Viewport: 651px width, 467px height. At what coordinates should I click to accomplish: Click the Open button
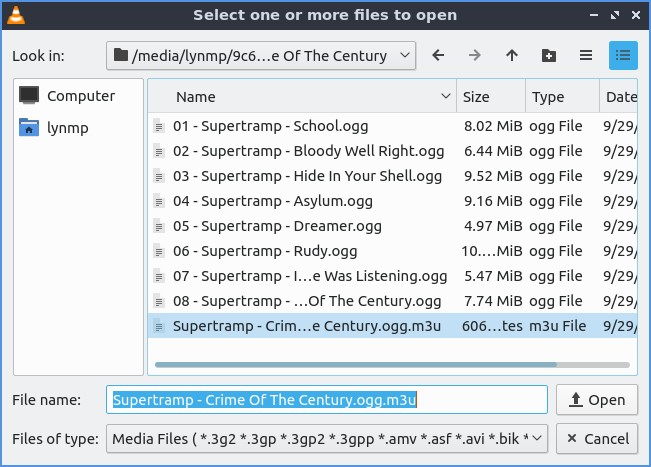click(596, 400)
